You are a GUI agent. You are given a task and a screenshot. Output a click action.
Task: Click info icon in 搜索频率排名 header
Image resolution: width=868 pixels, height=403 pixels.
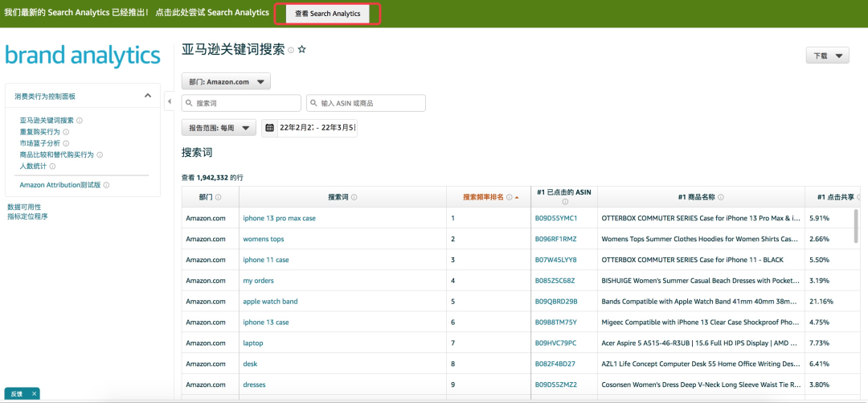[x=509, y=197]
